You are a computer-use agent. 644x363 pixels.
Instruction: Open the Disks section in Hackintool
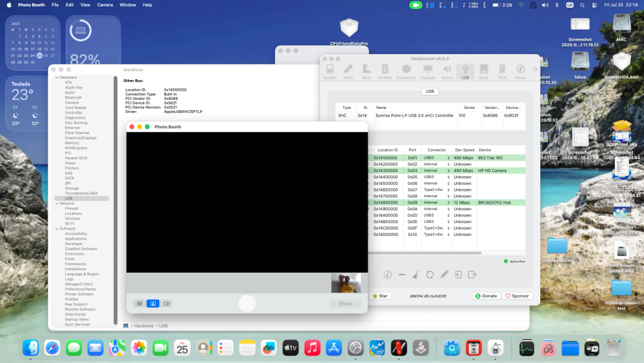point(484,72)
